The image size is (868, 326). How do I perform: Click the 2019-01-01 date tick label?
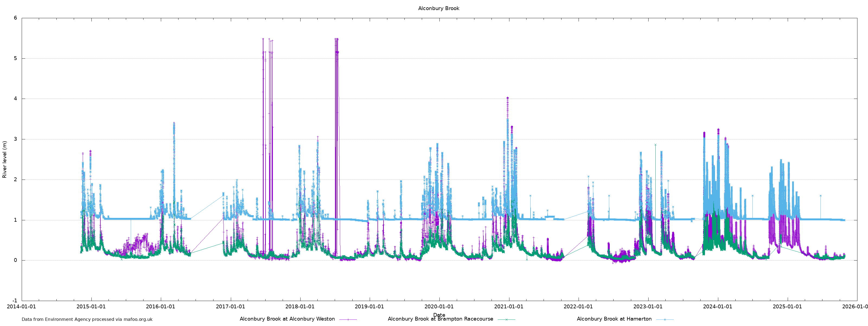[369, 306]
